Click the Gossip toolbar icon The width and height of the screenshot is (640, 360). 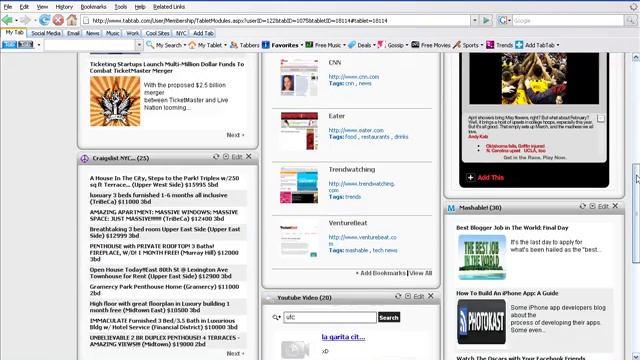coord(381,45)
